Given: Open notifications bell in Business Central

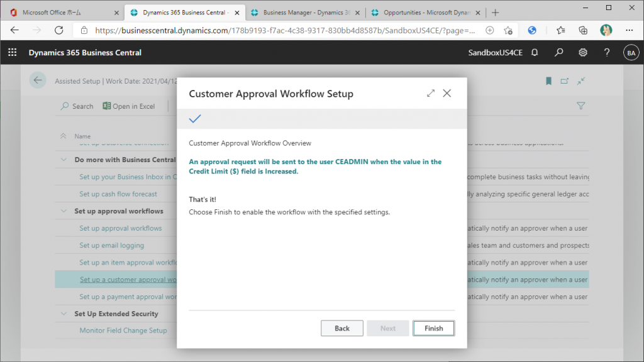Looking at the screenshot, I should tap(535, 53).
